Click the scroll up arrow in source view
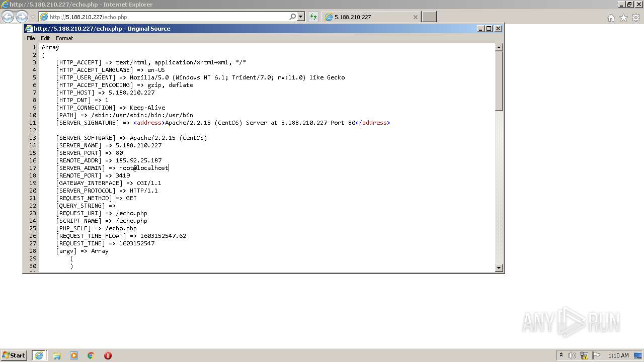The width and height of the screenshot is (644, 362). point(499,47)
